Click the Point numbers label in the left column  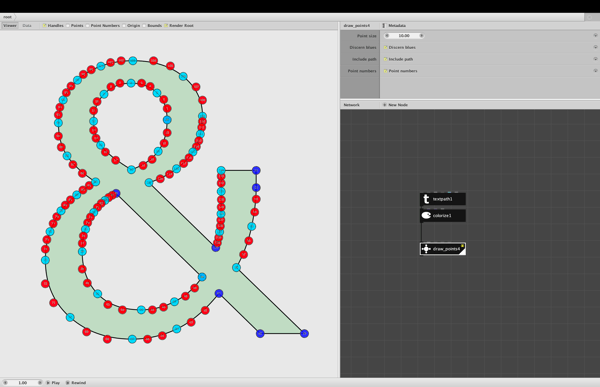[362, 71]
